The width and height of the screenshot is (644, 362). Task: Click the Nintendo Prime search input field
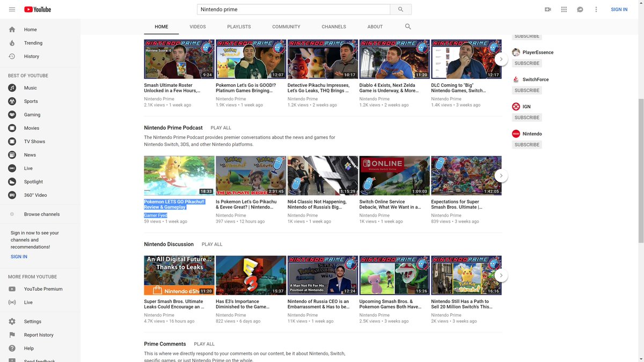pyautogui.click(x=294, y=10)
